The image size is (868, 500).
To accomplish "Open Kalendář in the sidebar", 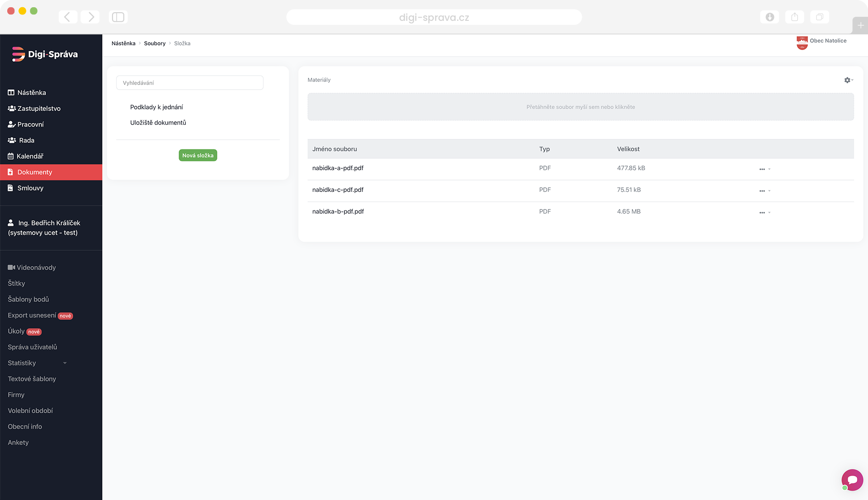I will point(30,156).
